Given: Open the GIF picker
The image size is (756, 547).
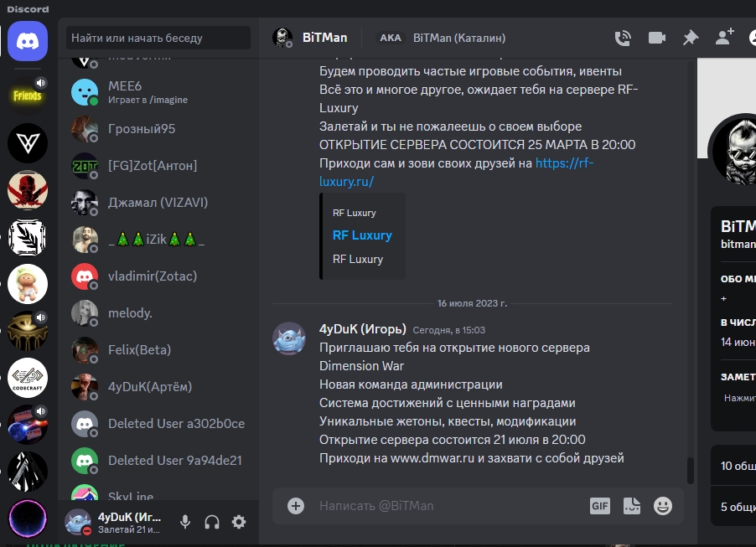Looking at the screenshot, I should [x=600, y=506].
